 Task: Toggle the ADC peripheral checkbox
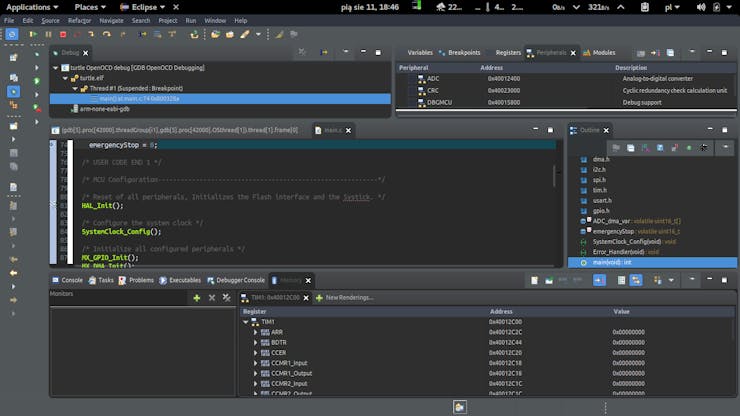[412, 79]
